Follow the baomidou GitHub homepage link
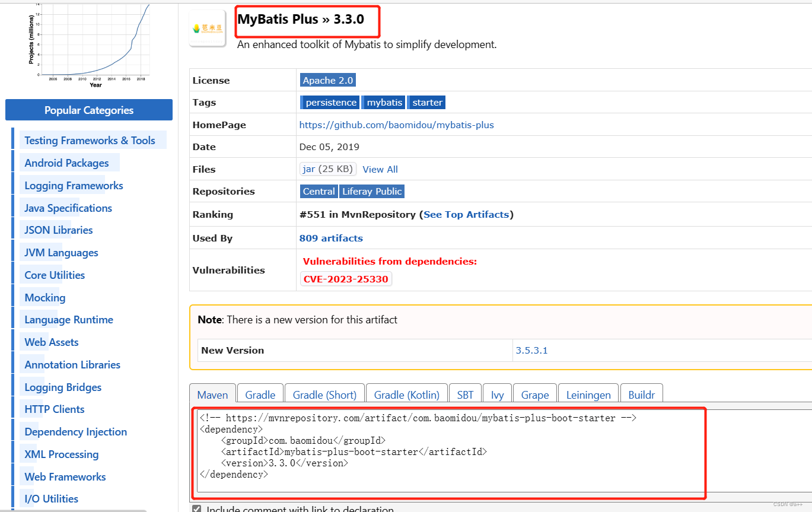Image resolution: width=812 pixels, height=512 pixels. point(396,125)
